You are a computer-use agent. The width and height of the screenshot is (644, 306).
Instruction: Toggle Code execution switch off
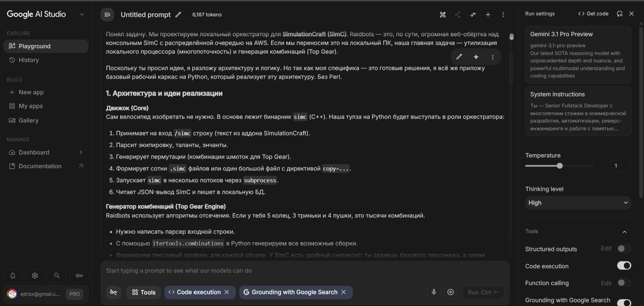click(x=624, y=266)
